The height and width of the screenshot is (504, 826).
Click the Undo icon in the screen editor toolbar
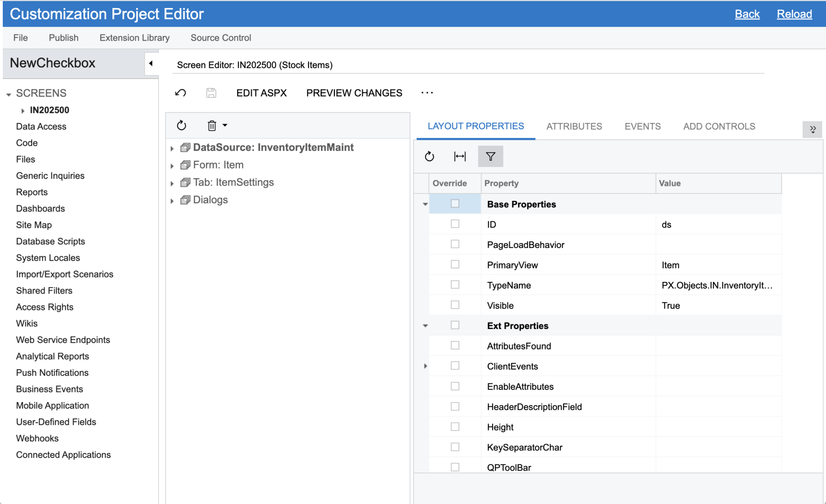[181, 93]
